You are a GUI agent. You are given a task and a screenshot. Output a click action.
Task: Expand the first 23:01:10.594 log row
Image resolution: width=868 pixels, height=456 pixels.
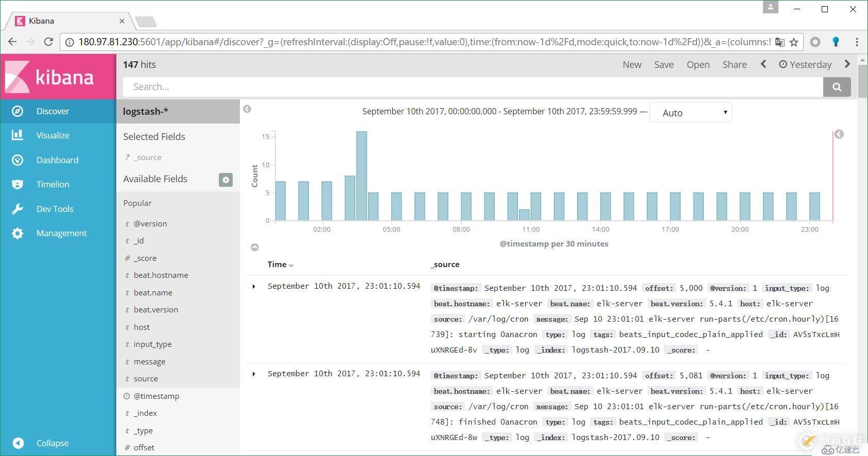254,287
